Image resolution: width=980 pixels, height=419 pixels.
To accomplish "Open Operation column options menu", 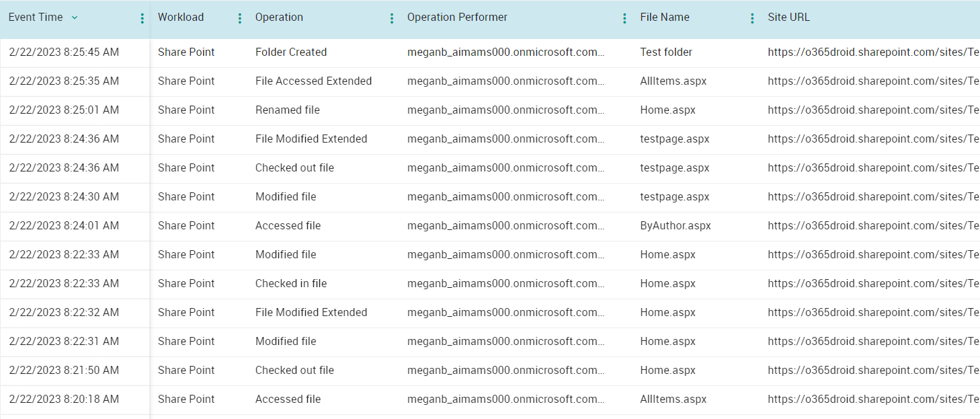I will click(392, 18).
